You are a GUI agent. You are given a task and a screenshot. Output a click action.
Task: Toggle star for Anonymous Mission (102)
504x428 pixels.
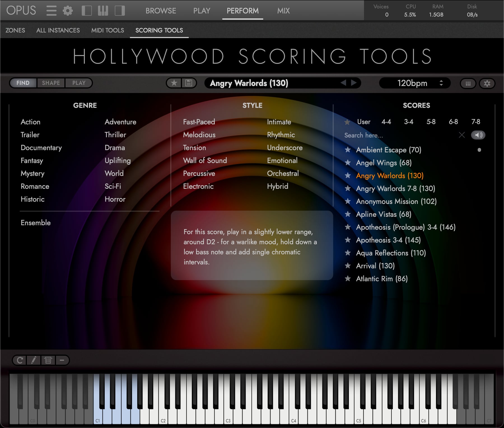pos(348,201)
